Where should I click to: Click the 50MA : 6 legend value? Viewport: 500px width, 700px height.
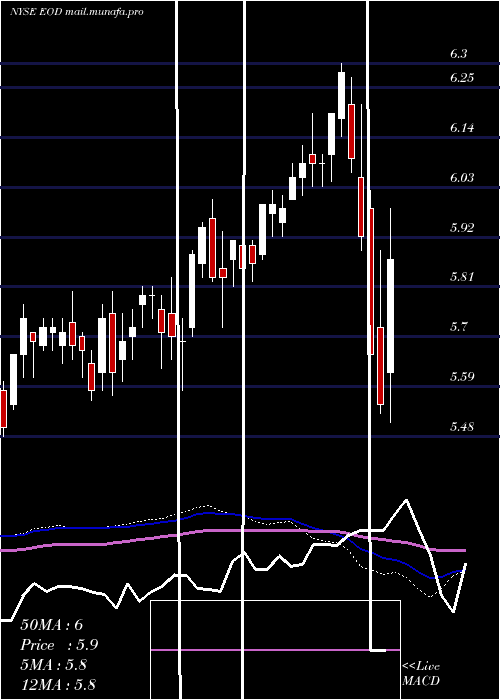click(52, 625)
